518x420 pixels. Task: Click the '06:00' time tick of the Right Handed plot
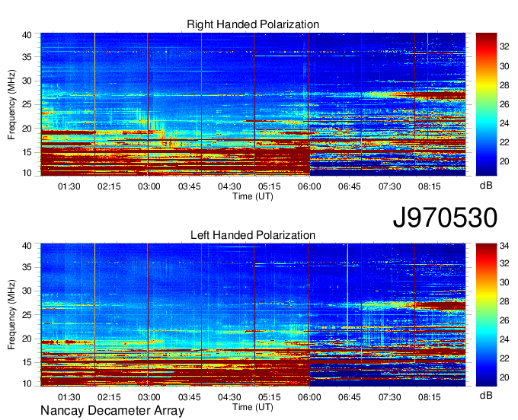(309, 186)
